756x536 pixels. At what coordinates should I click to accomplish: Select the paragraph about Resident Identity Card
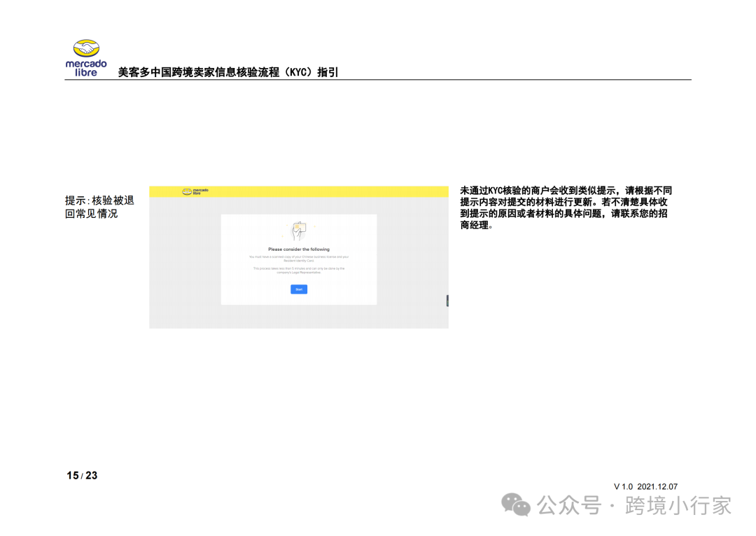(299, 257)
